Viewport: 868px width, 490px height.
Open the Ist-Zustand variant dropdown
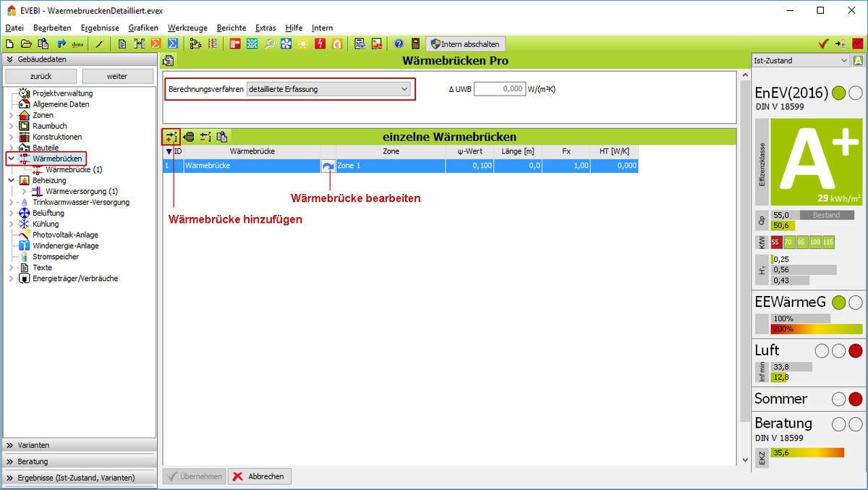point(800,61)
